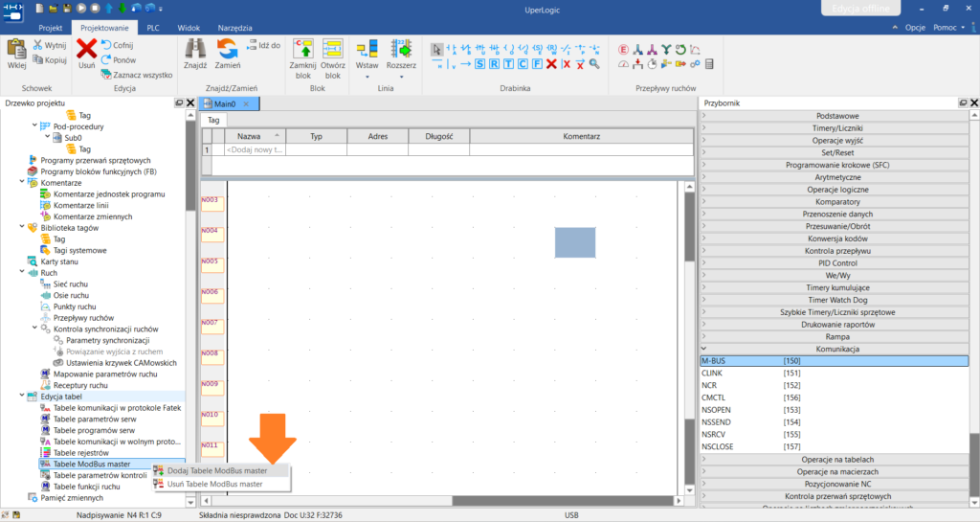Collapse Kontrola synchronizacji ruchów node
Image resolution: width=980 pixels, height=522 pixels.
(35, 329)
